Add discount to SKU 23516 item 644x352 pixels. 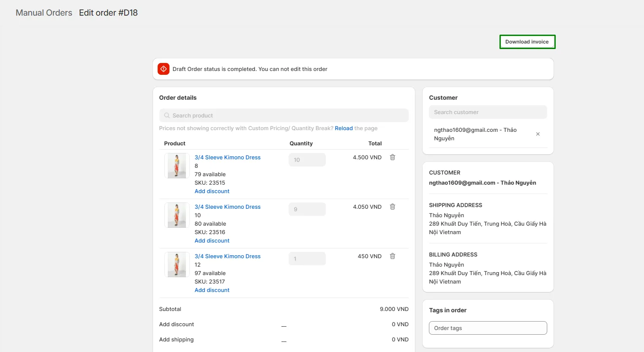(x=212, y=240)
